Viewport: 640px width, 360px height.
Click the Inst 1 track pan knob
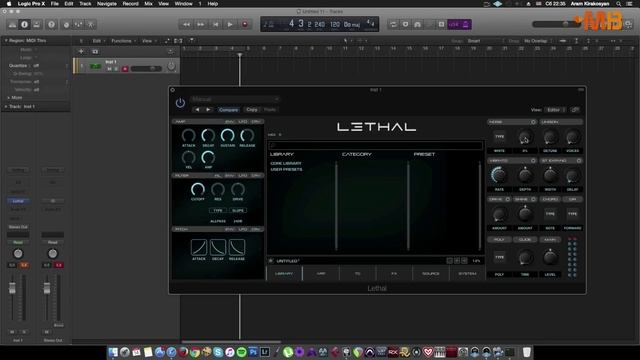coord(171,66)
